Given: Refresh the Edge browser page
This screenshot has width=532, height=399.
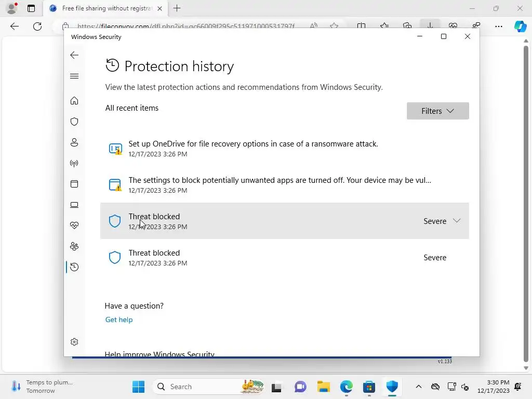Looking at the screenshot, I should pos(37,26).
